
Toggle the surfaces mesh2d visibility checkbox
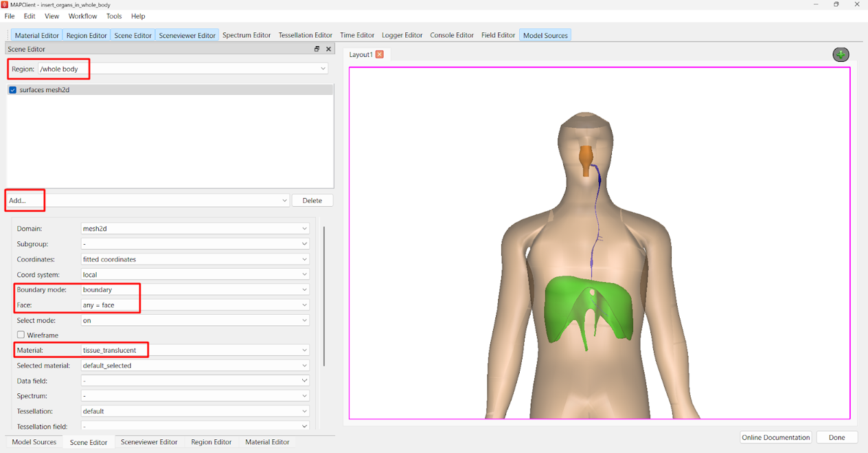click(x=12, y=90)
